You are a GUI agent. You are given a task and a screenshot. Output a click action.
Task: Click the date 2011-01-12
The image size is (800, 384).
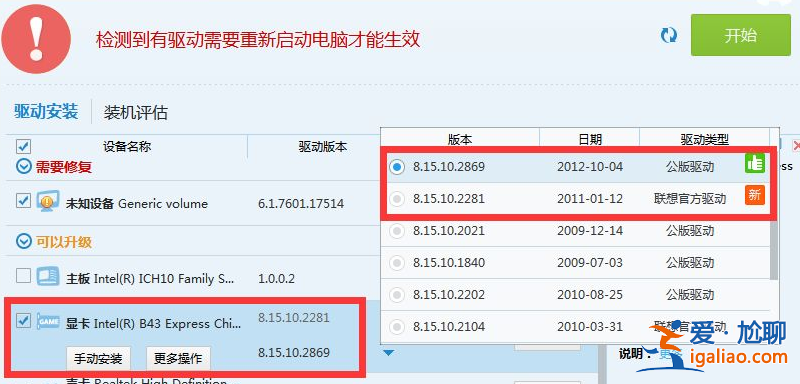tap(590, 198)
